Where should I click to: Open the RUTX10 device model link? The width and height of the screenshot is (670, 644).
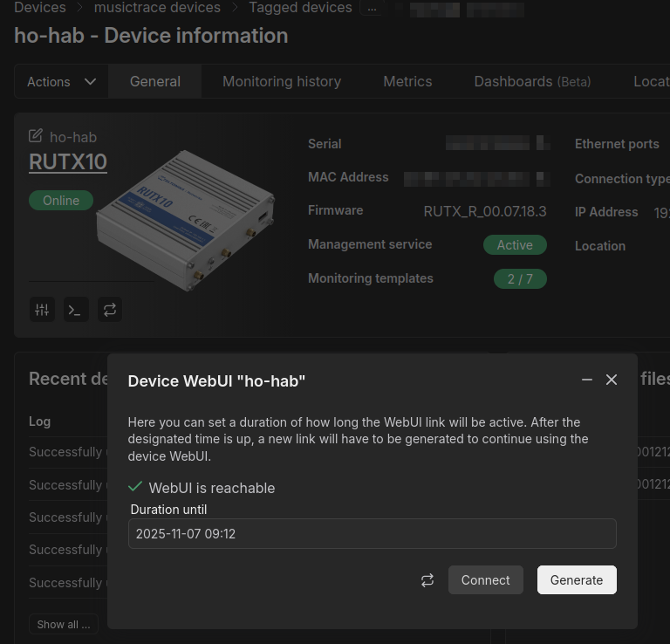(x=68, y=162)
